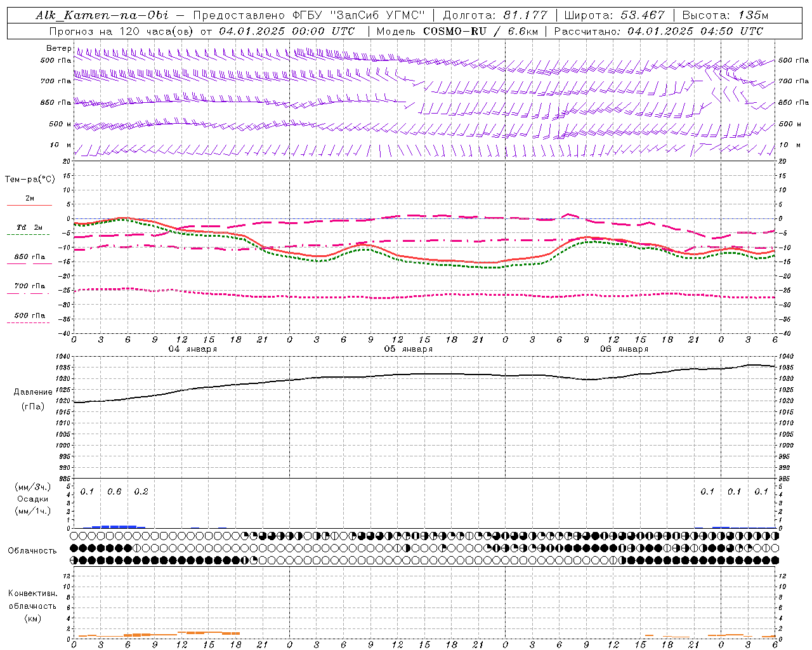This screenshot has height=650, width=812.
Task: Click the '(км)' unit under convective cloudiness
Action: (32, 618)
